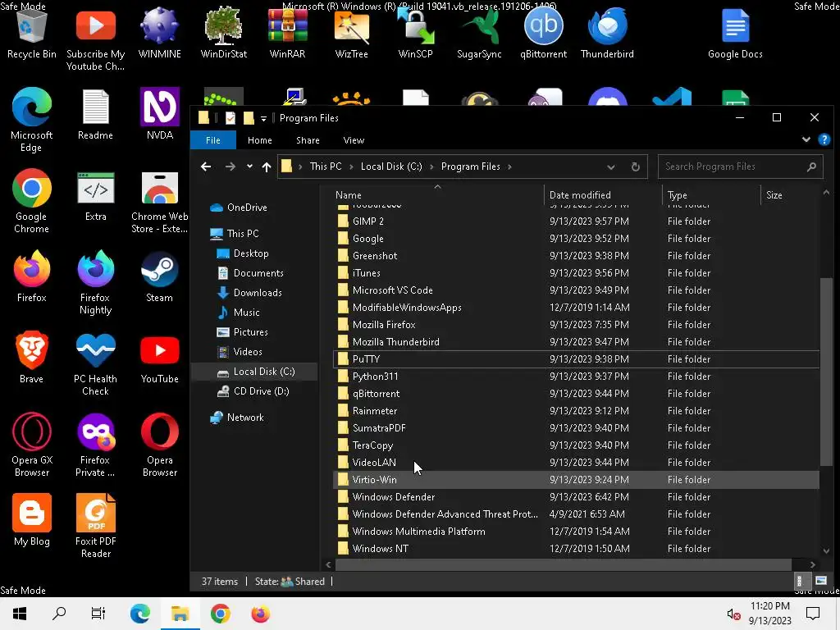
Task: Click the Explorer Help question mark icon
Action: coord(824,139)
